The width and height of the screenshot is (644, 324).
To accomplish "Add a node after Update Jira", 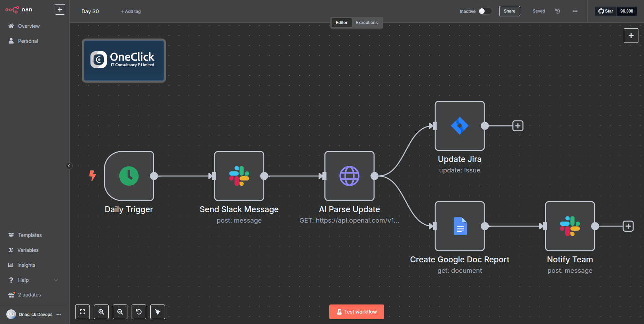I will (518, 126).
